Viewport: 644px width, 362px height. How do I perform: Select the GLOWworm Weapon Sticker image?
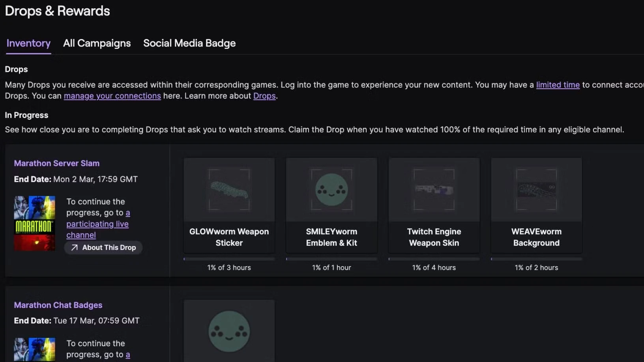[229, 190]
